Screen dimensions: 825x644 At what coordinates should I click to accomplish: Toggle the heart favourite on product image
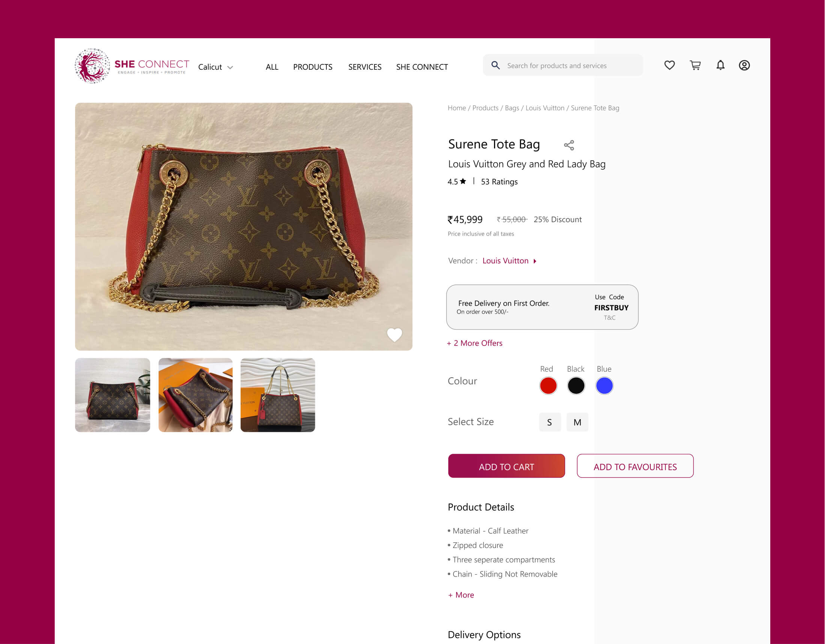pos(394,335)
